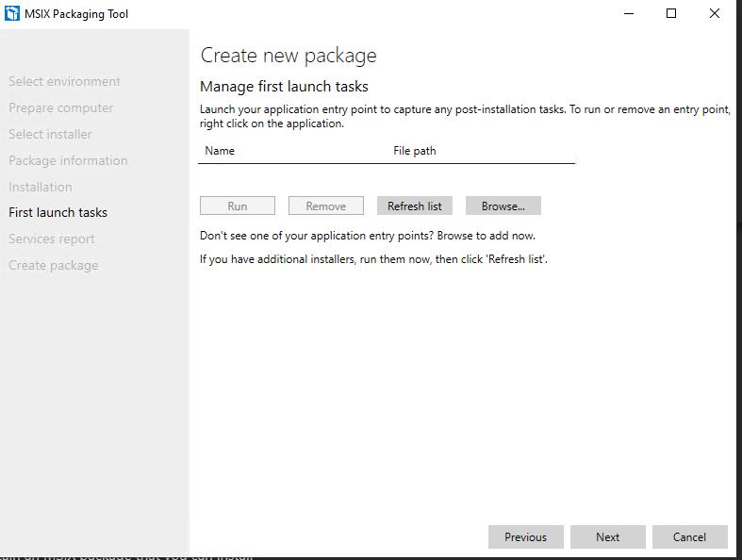
Task: Click the 'Create new package' heading
Action: 289,56
